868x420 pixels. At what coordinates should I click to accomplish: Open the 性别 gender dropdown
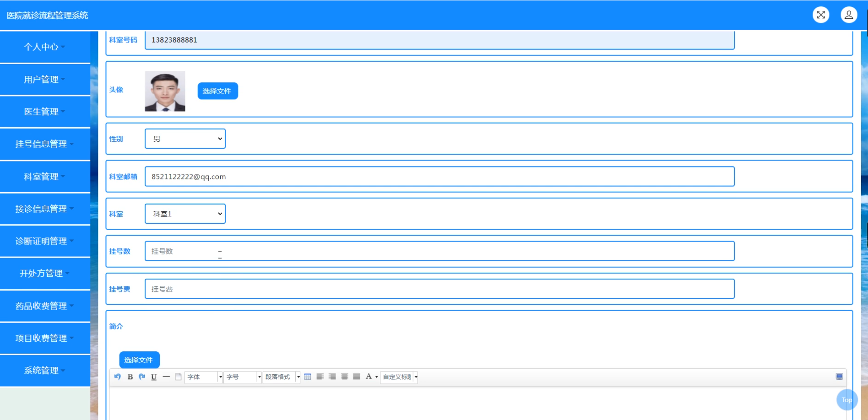click(185, 139)
